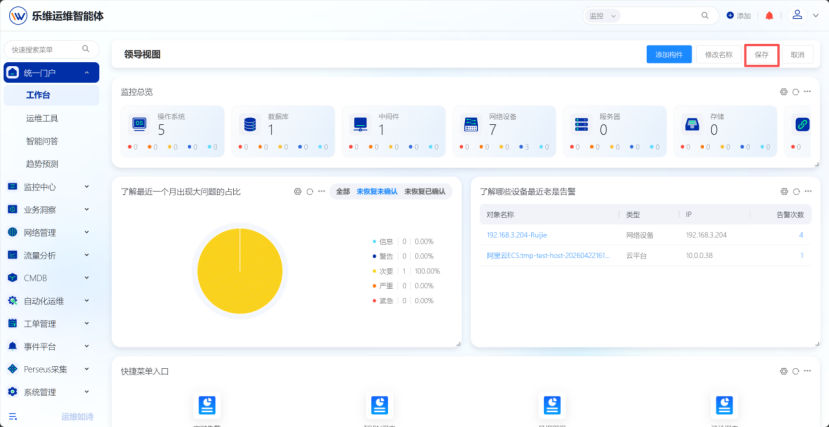This screenshot has width=829, height=427.
Task: Click the 中间件 card icon
Action: [360, 124]
